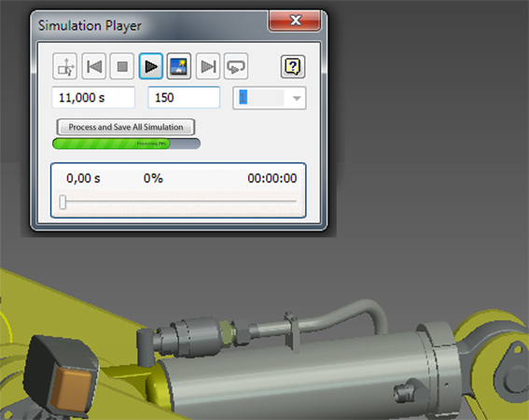The height and width of the screenshot is (420, 529).
Task: Toggle screen refresh during simulation
Action: click(179, 66)
